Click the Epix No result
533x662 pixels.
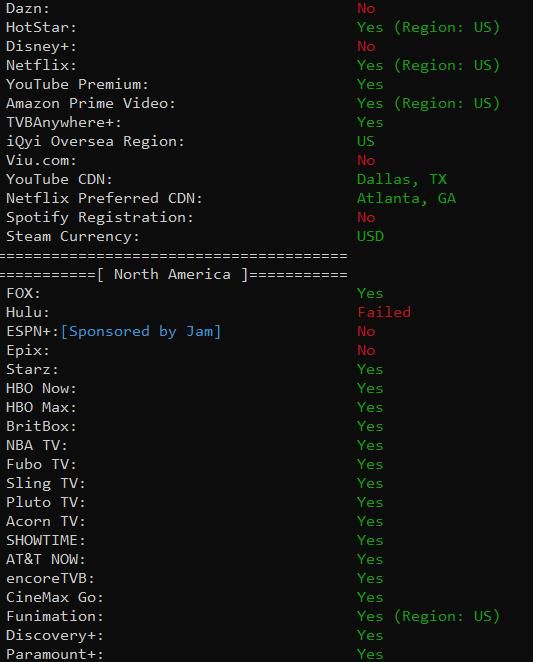coord(366,350)
